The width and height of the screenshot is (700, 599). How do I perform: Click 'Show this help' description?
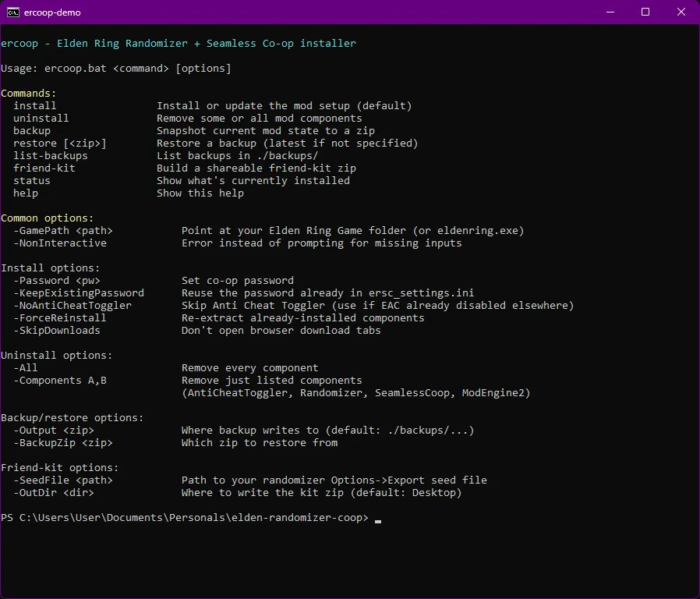200,193
